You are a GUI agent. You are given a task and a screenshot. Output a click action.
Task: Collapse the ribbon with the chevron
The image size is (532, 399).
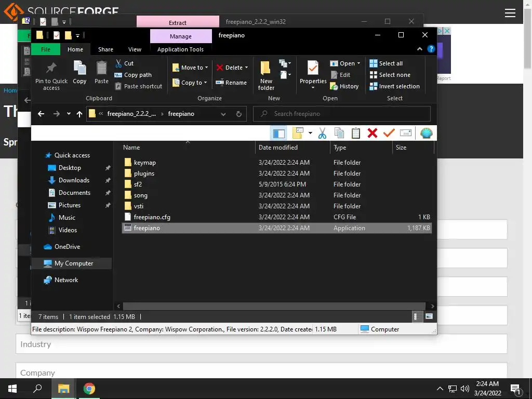click(420, 49)
